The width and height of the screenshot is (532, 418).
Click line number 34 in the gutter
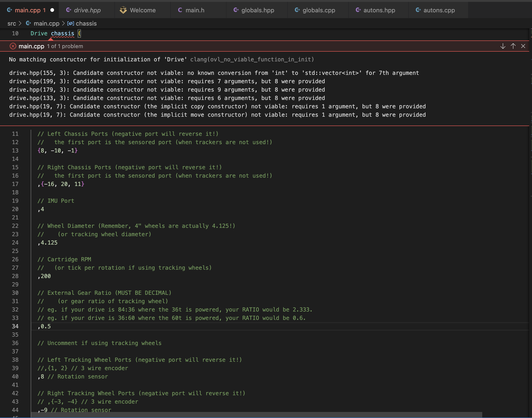pos(15,326)
